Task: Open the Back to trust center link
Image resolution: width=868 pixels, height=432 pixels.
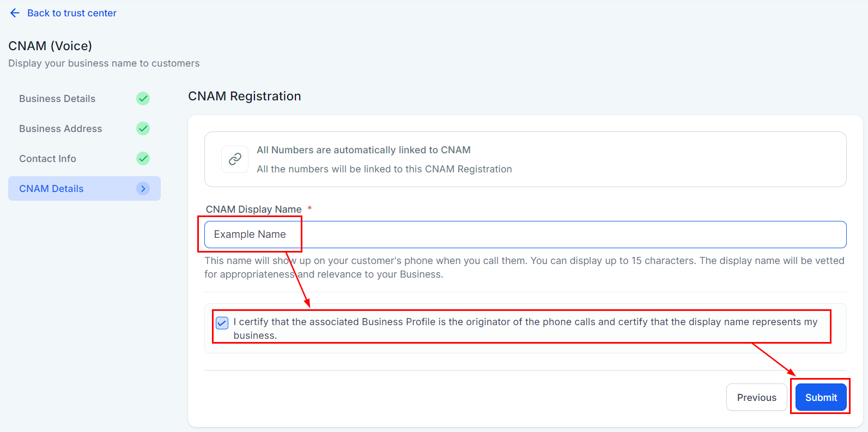Action: pyautogui.click(x=71, y=13)
